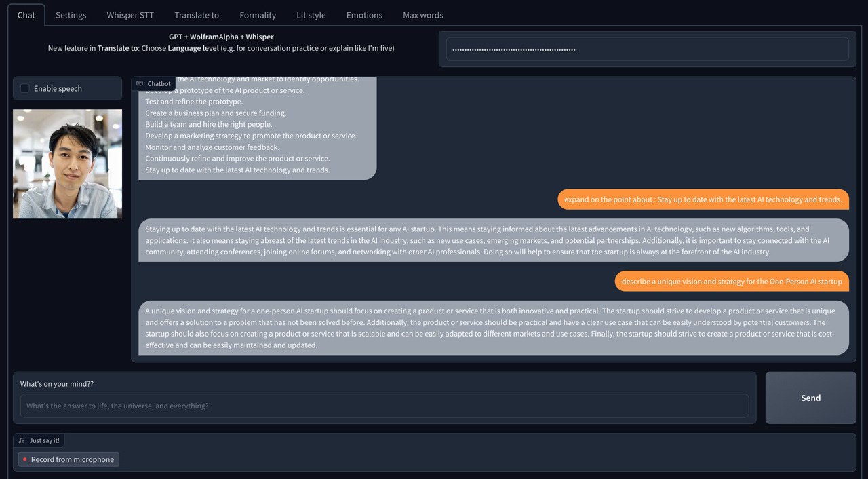Click the Just say it! label
The image size is (868, 479).
(x=43, y=440)
